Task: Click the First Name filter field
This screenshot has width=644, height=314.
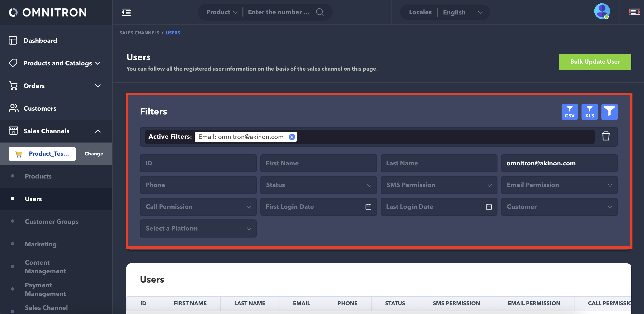Action: pyautogui.click(x=318, y=163)
